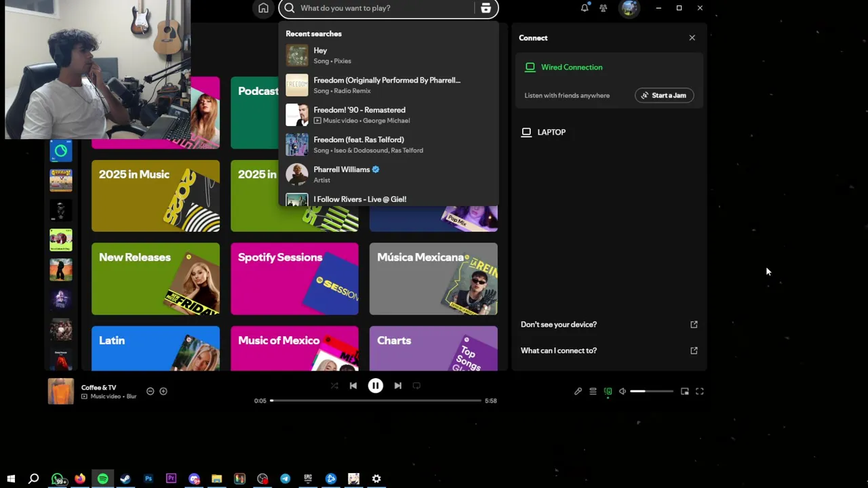Open the Browse icon inside search bar

(486, 8)
